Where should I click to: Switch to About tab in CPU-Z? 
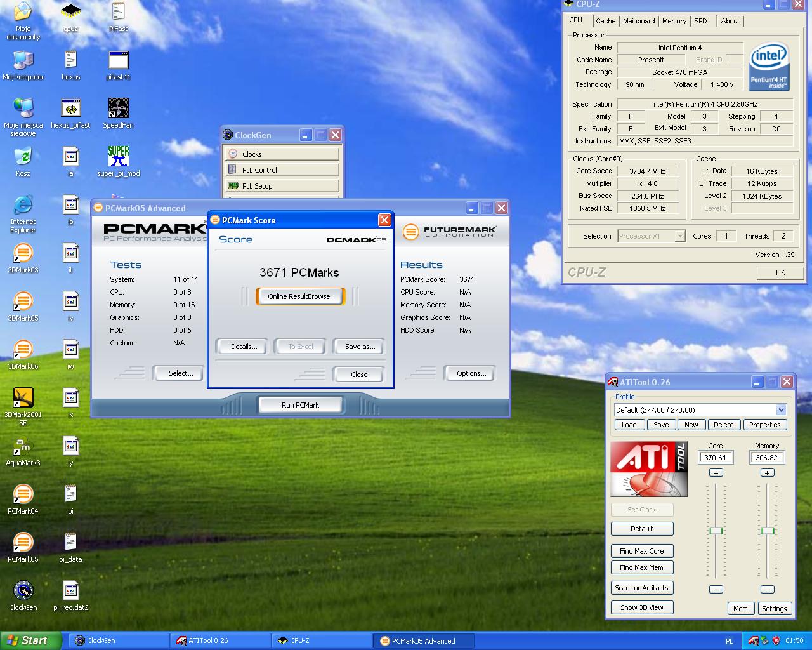[x=730, y=21]
